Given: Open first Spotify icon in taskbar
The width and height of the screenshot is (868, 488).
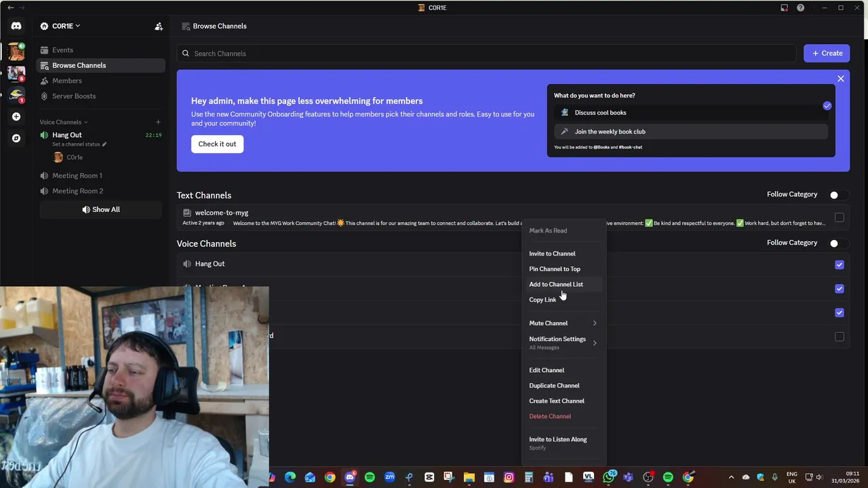Looking at the screenshot, I should pos(370,478).
